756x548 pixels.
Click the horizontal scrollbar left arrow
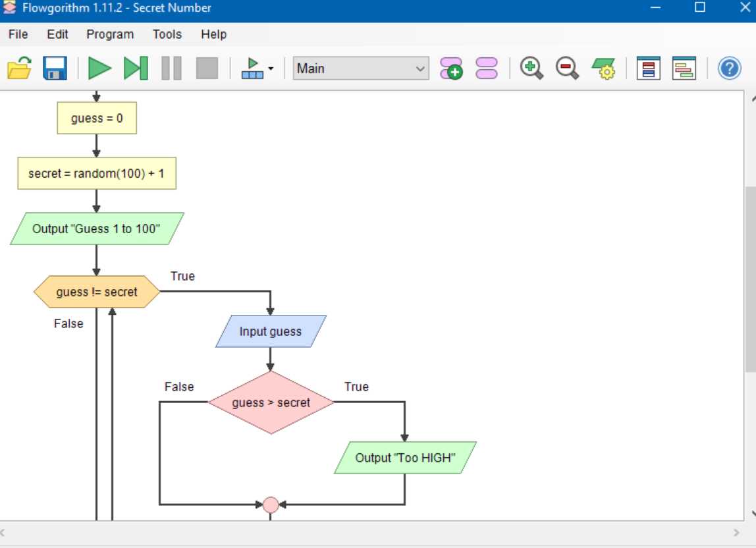click(3, 533)
